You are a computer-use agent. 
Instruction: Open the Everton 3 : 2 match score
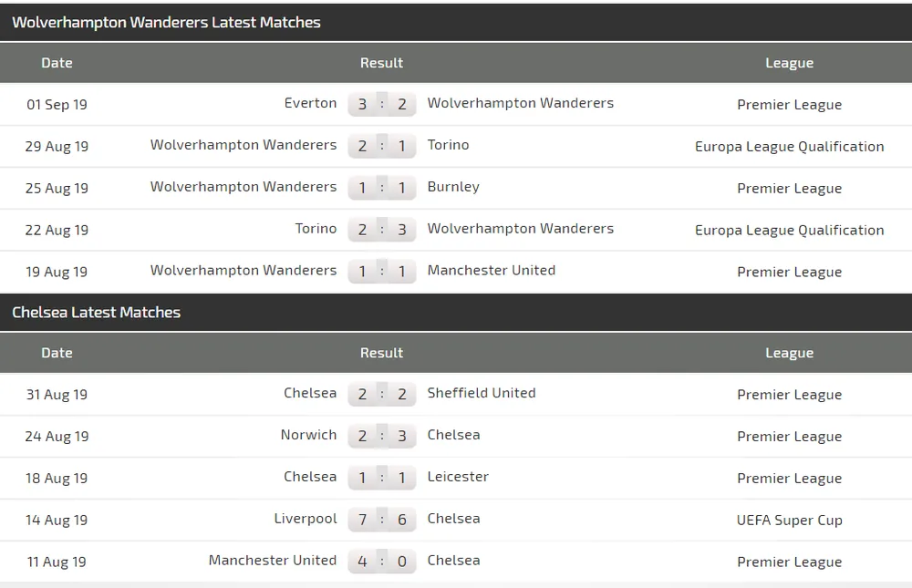pos(382,104)
